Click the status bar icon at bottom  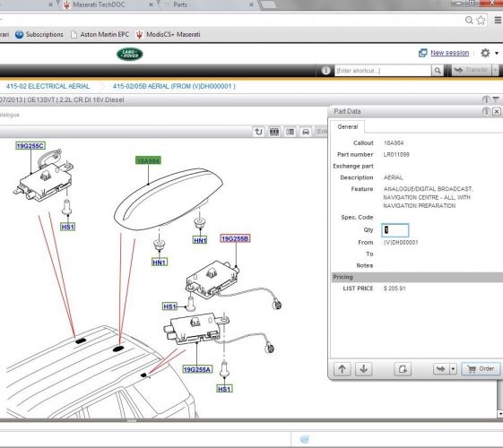(305, 439)
